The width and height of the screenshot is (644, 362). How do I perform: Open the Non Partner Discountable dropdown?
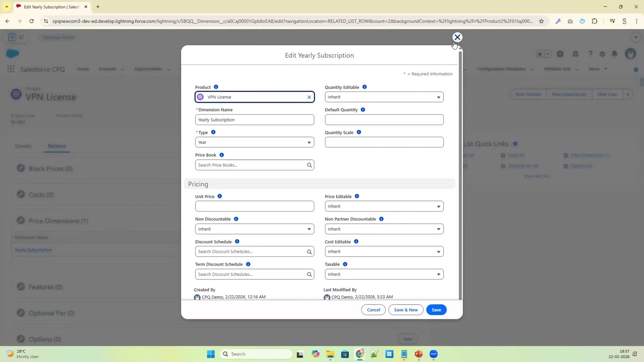[384, 229]
